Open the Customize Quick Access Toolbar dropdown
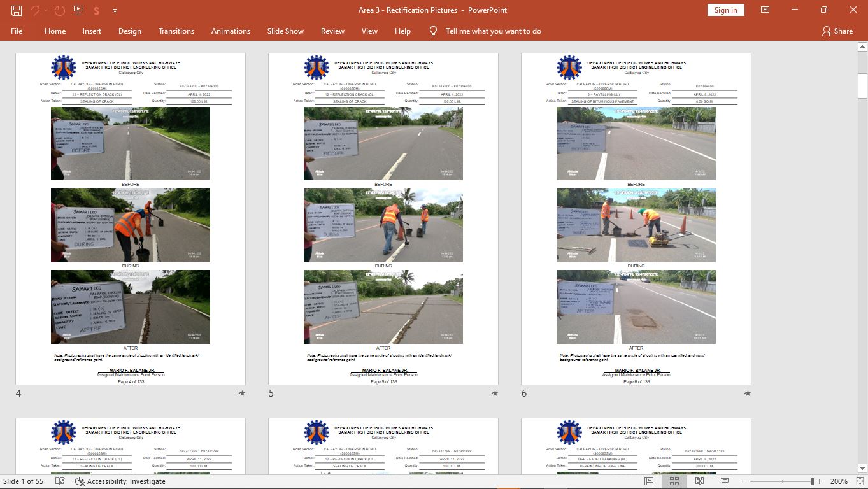The width and height of the screenshot is (868, 489). click(x=115, y=11)
